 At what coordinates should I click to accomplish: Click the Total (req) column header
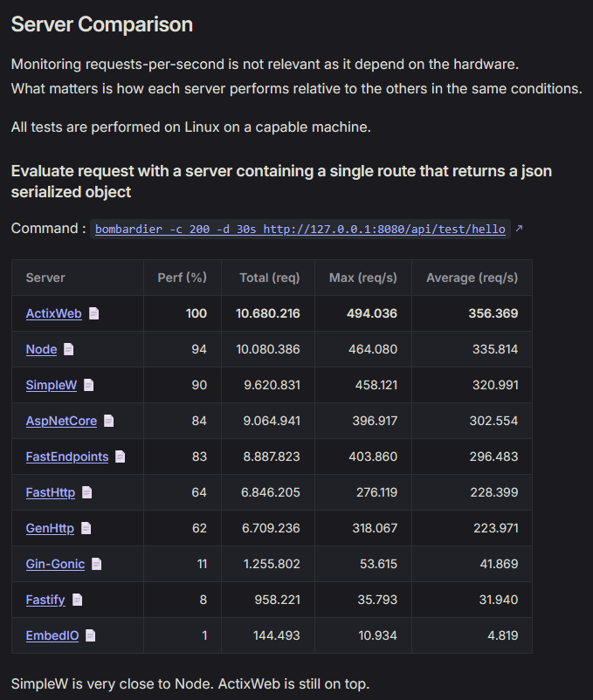270,278
